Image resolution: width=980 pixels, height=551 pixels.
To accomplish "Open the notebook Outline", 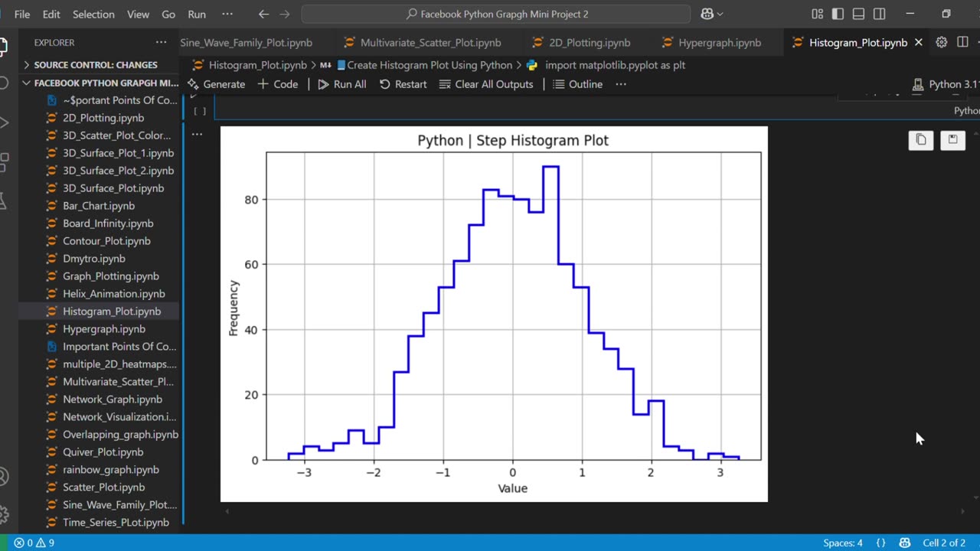I will point(578,84).
